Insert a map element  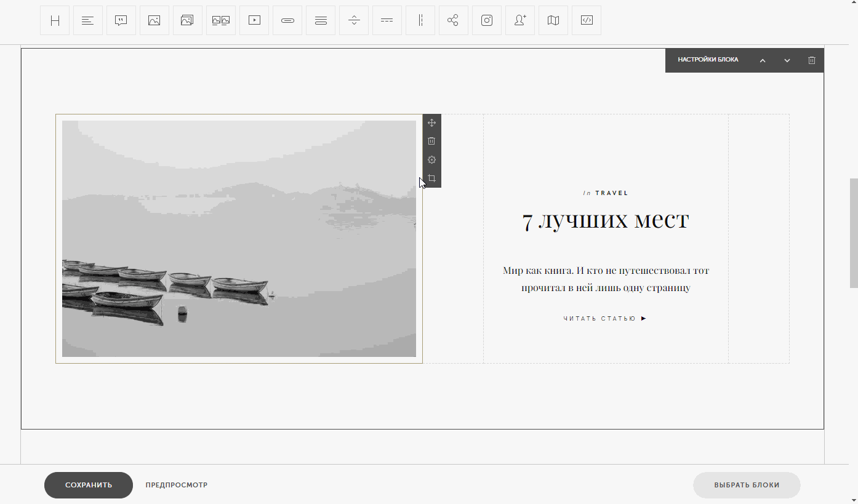[553, 20]
